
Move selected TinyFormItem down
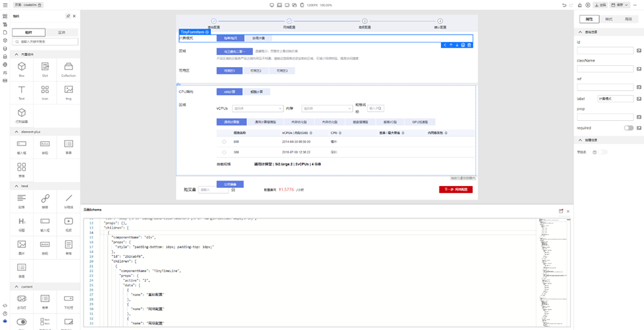(457, 45)
